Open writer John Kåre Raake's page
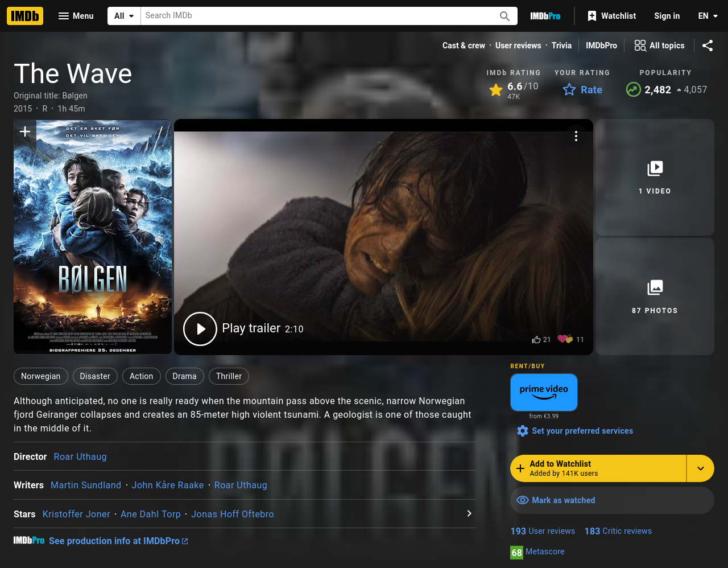Viewport: 728px width, 568px height. [168, 485]
